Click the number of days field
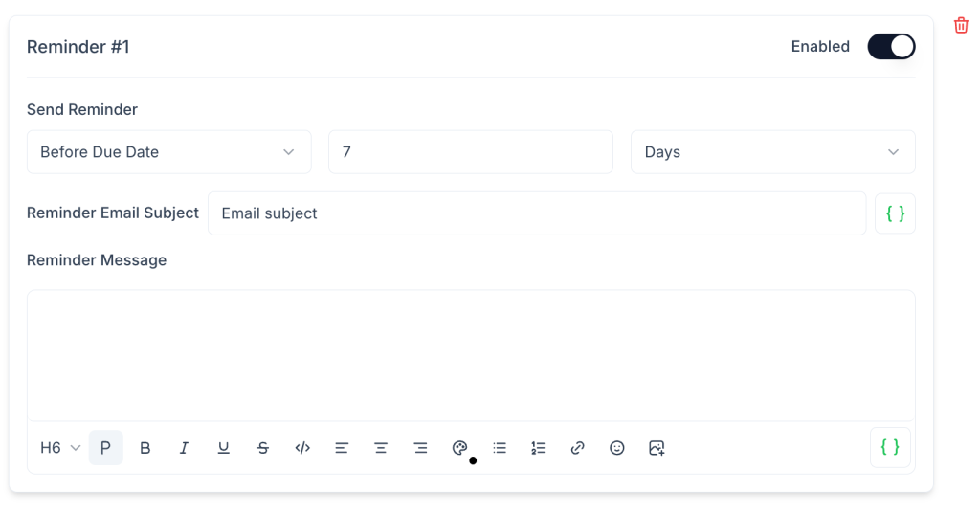This screenshot has height=515, width=980. (x=470, y=152)
